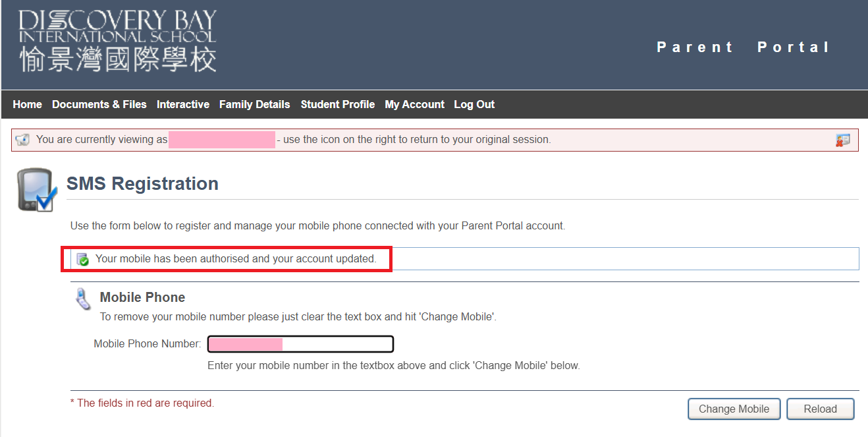Click the SMS Registration phone icon
Screen dimensions: 868x437
click(36, 190)
